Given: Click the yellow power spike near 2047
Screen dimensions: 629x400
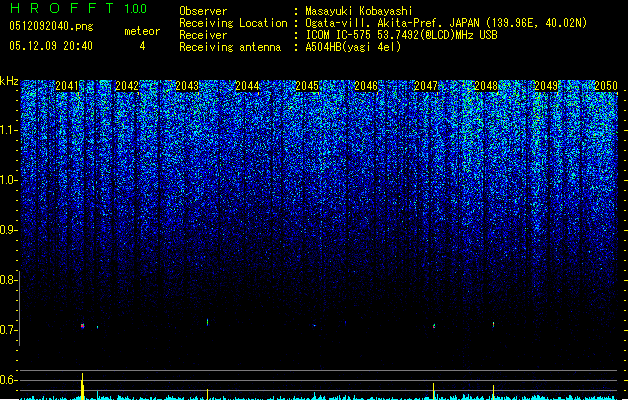Looking at the screenshot, I should [433, 391].
